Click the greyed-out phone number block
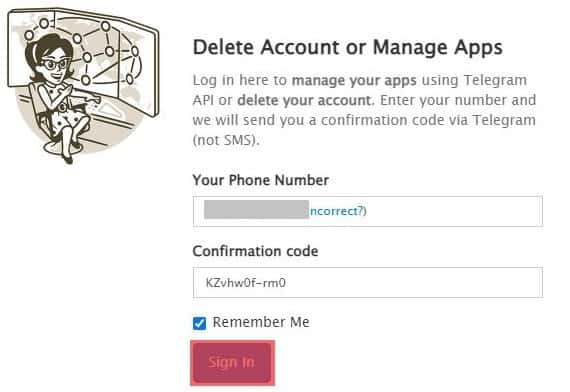The height and width of the screenshot is (392, 570). point(256,209)
